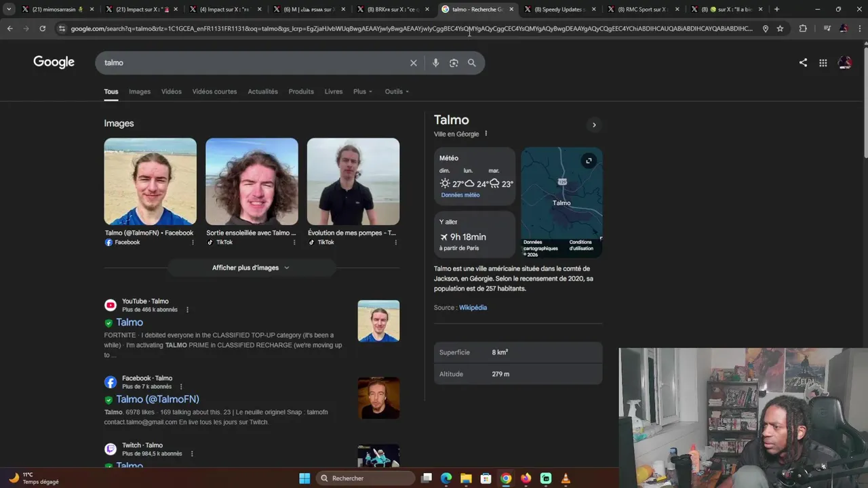Go back to previous page
868x488 pixels.
click(9, 28)
